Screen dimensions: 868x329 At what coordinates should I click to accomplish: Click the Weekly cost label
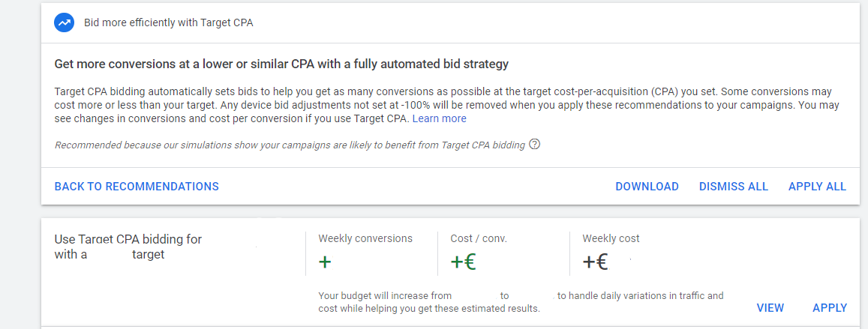[611, 238]
